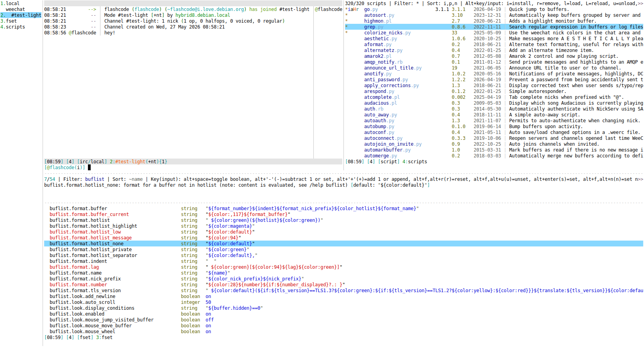The height and width of the screenshot is (348, 644).
Task: Select the highlighted buflist.format.hotlist_none option
Action: point(343,244)
